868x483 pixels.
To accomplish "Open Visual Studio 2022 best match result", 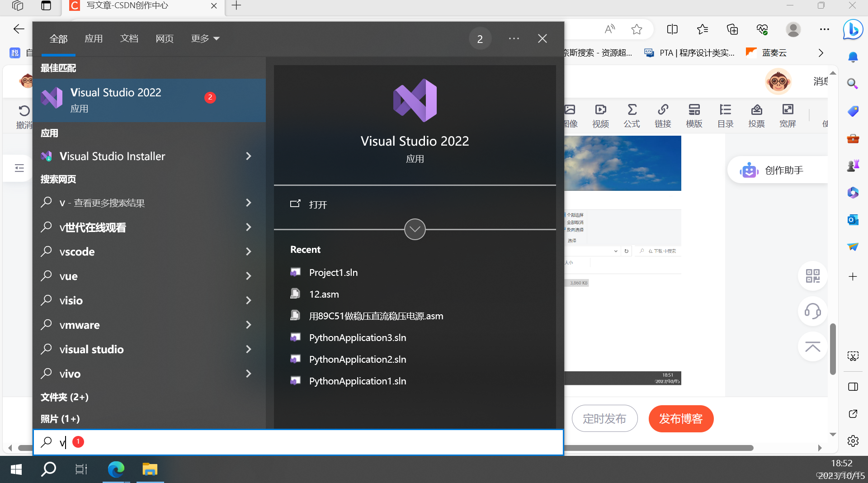I will (149, 100).
